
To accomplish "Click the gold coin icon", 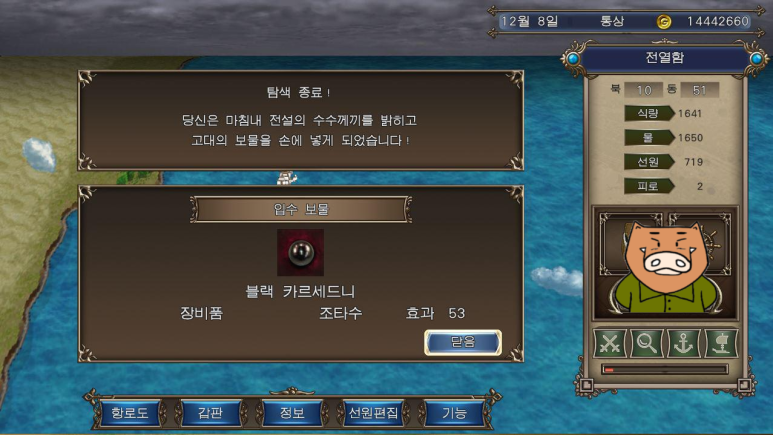I will point(664,22).
